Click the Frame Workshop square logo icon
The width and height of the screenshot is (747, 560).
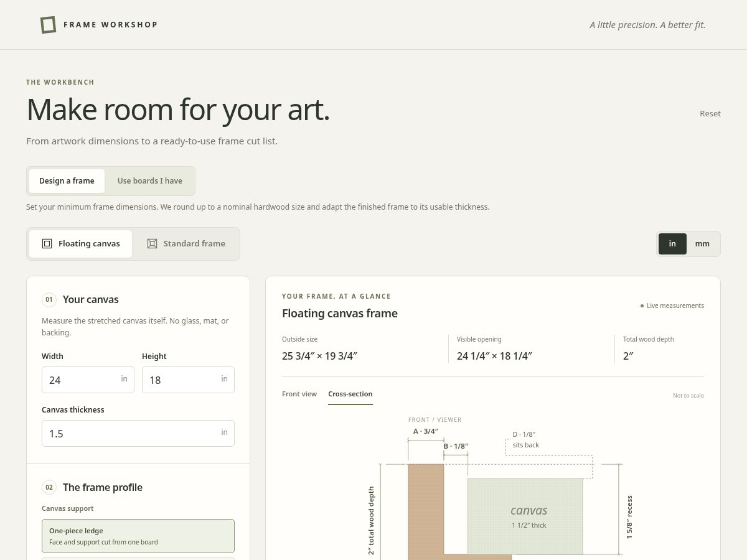click(x=48, y=25)
